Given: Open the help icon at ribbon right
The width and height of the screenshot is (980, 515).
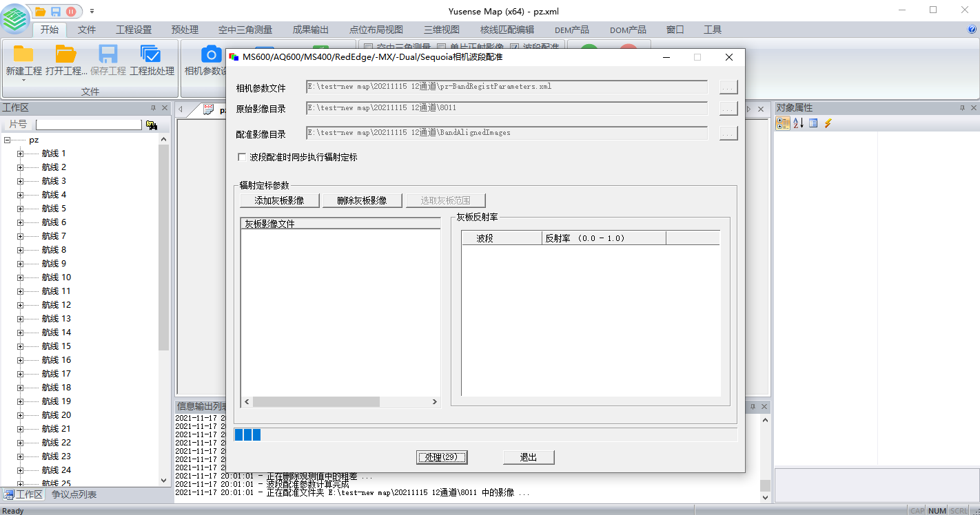Looking at the screenshot, I should [972, 30].
